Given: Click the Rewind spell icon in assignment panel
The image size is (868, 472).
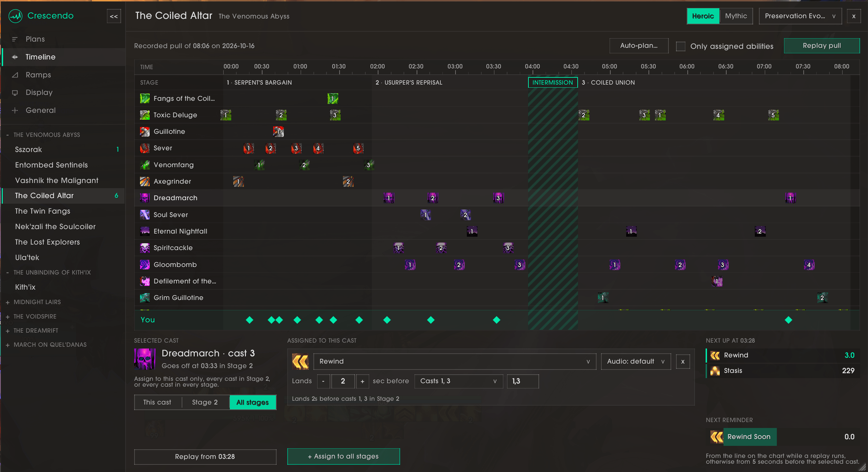Looking at the screenshot, I should pyautogui.click(x=300, y=362).
